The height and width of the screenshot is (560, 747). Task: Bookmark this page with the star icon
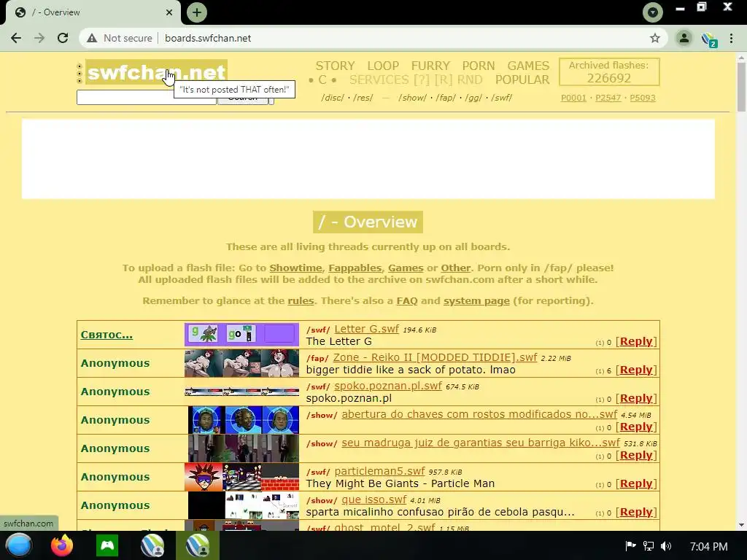point(655,38)
